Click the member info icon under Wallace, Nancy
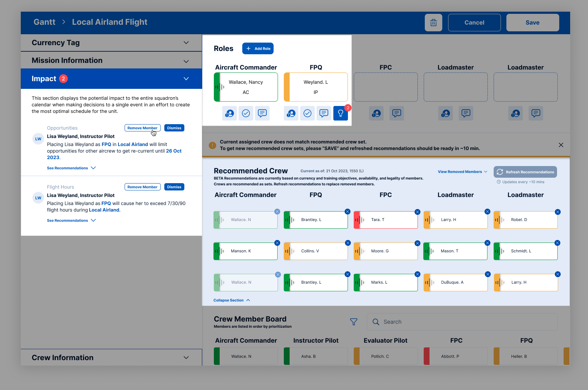 230,113
